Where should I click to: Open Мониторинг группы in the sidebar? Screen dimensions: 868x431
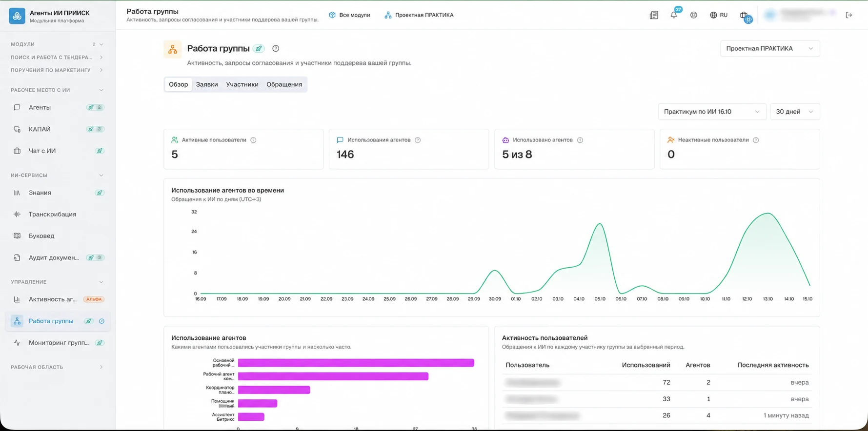58,343
